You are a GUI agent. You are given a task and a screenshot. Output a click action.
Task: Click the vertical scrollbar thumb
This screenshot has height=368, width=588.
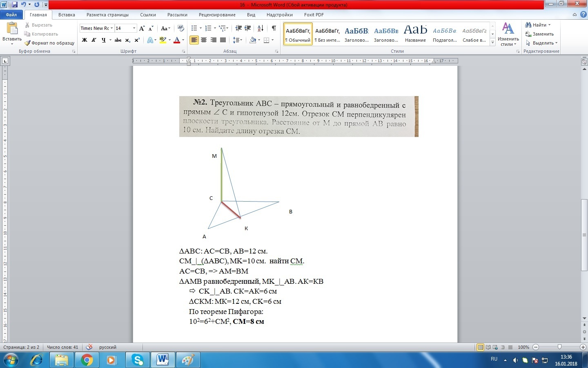584,235
